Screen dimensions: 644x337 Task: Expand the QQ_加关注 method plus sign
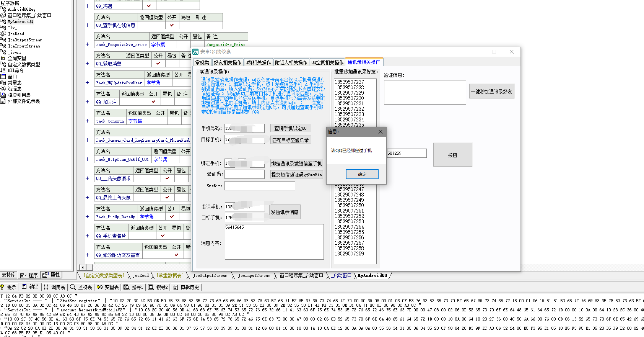pos(87,101)
